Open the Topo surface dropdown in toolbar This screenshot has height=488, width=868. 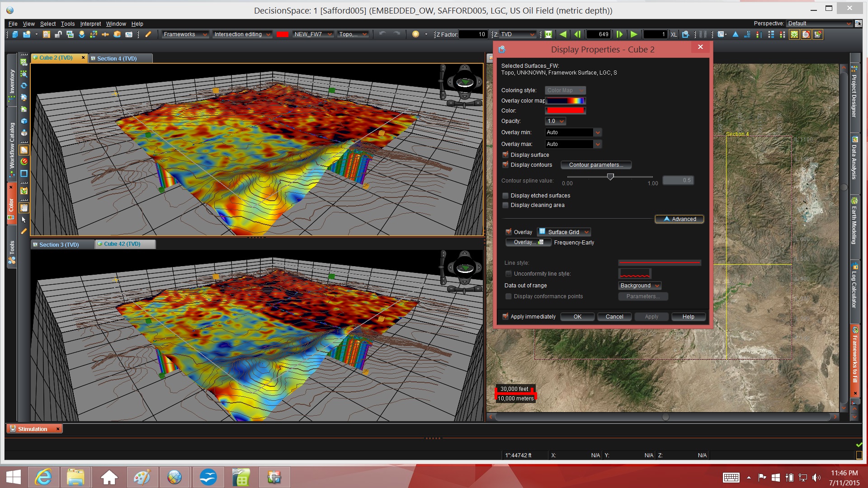tap(353, 34)
